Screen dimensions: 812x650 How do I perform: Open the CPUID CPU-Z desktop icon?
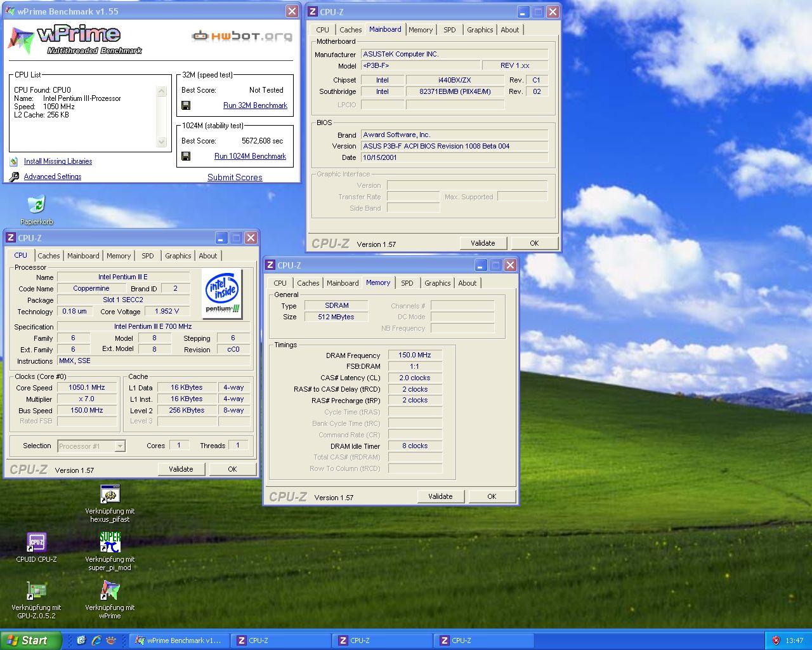36,543
